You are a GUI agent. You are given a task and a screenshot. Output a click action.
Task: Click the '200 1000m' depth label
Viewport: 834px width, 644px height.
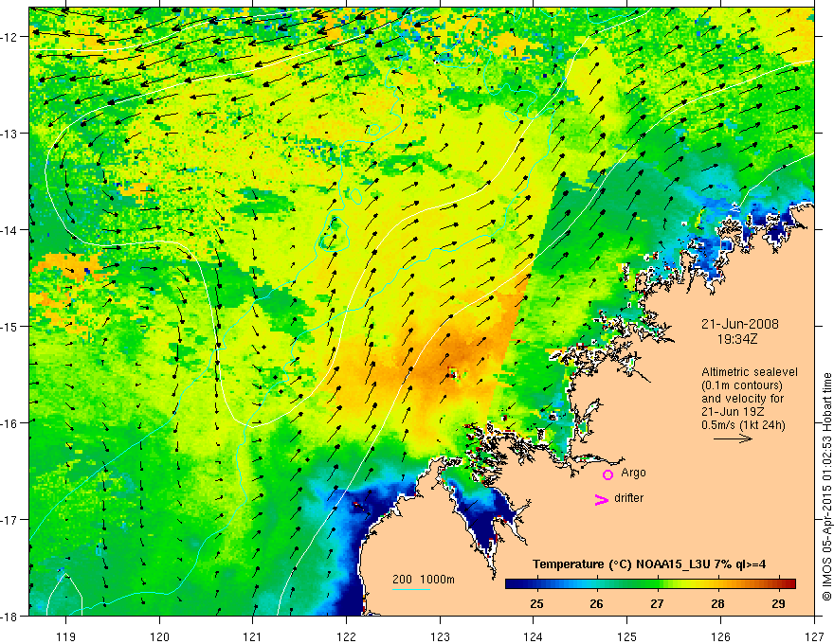pyautogui.click(x=424, y=580)
